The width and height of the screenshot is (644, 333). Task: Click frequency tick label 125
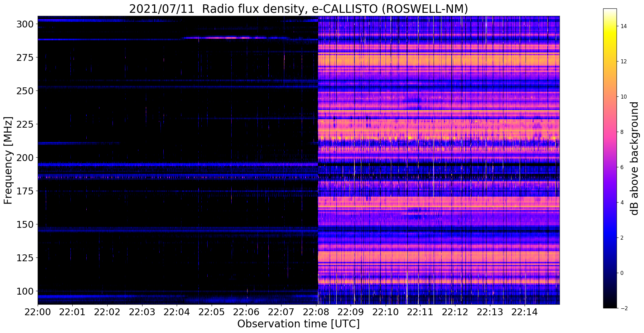coord(25,258)
